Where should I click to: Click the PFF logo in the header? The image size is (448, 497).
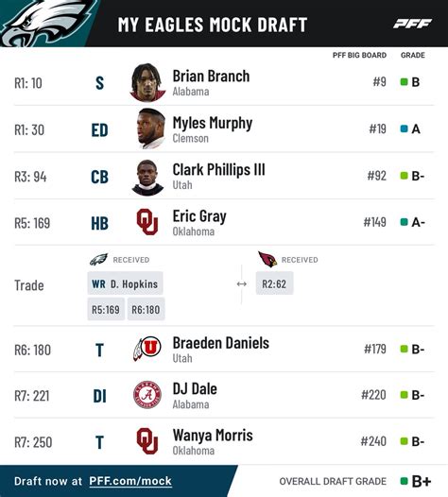pyautogui.click(x=412, y=24)
